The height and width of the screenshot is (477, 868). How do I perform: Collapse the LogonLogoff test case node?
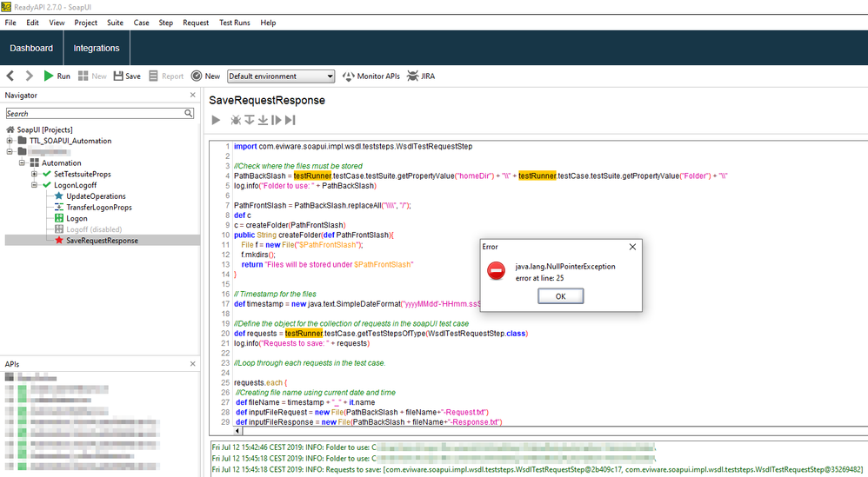tap(35, 185)
